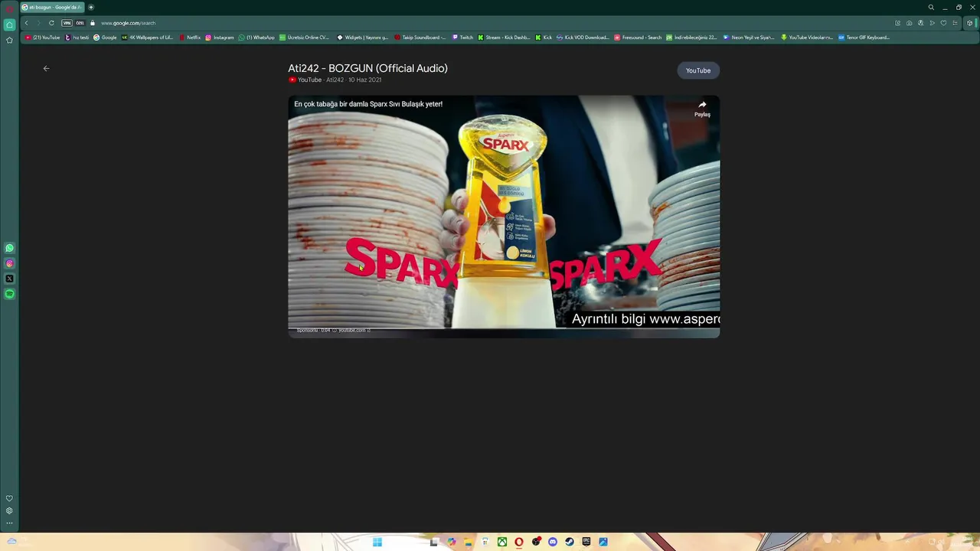
Task: Add page to bookmarks heart icon
Action: [943, 23]
